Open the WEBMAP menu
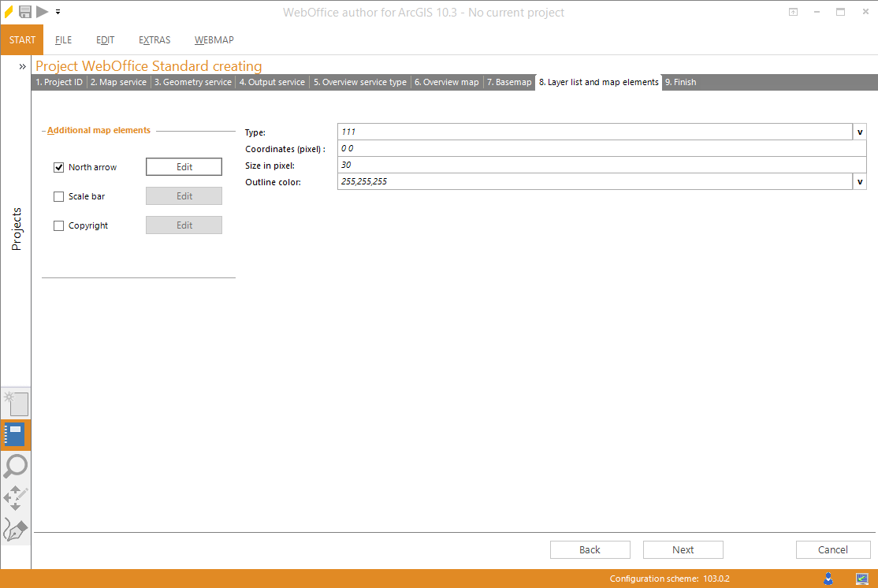 pos(214,39)
